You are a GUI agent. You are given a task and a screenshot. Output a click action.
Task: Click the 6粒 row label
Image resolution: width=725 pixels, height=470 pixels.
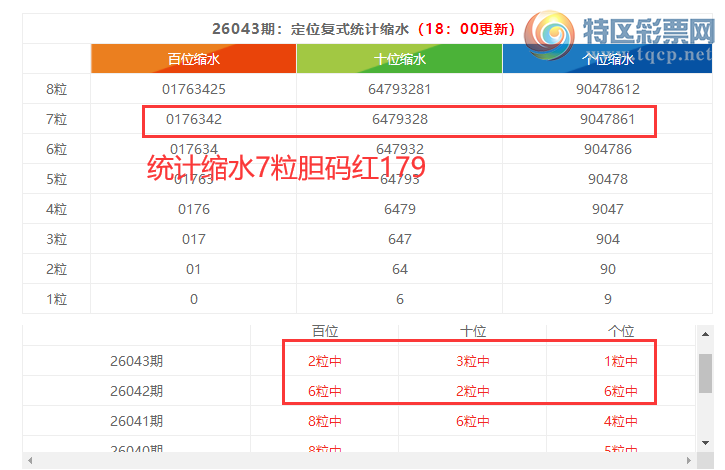(x=56, y=149)
